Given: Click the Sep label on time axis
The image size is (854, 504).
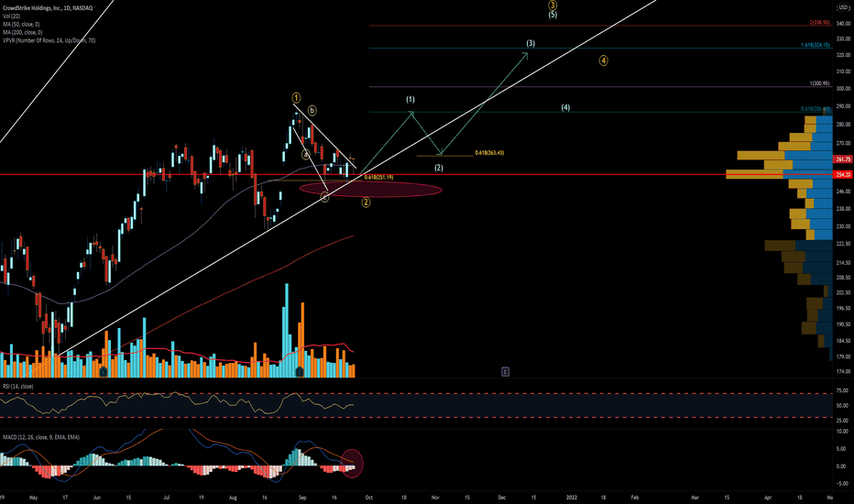Looking at the screenshot, I should (x=302, y=498).
